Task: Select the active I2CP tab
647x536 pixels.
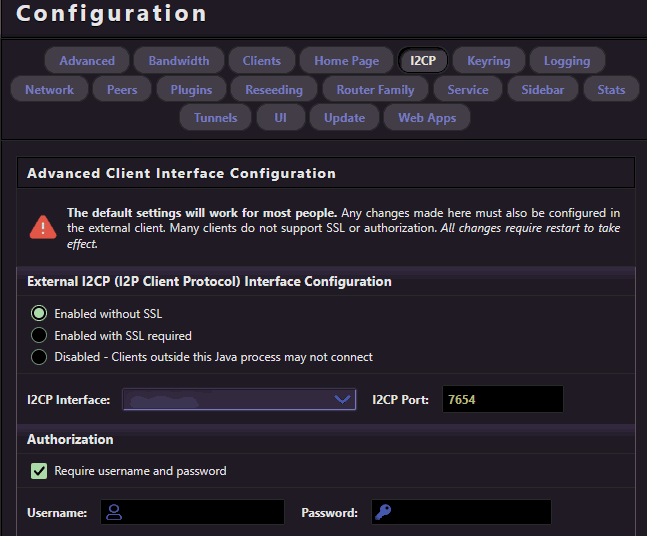Action: [x=423, y=61]
